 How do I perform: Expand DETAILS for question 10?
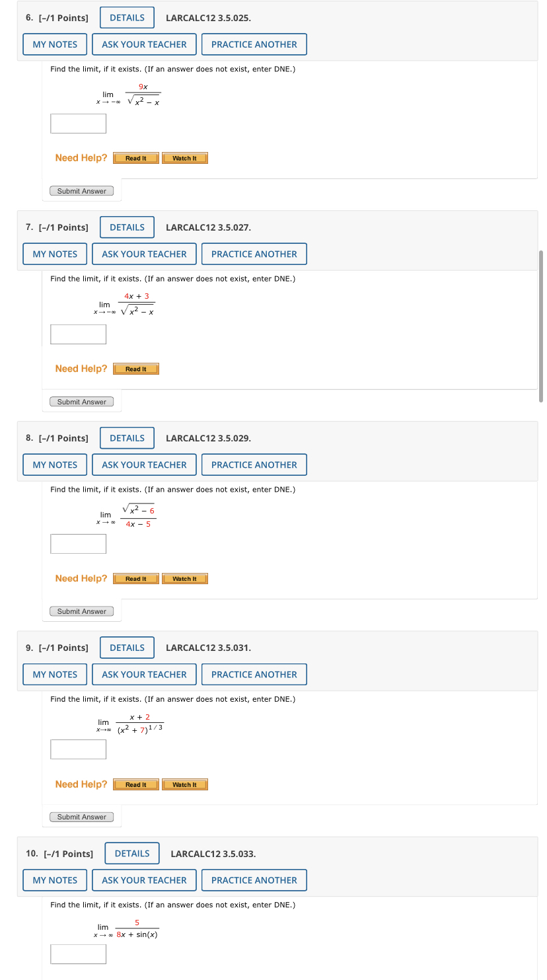coord(131,853)
